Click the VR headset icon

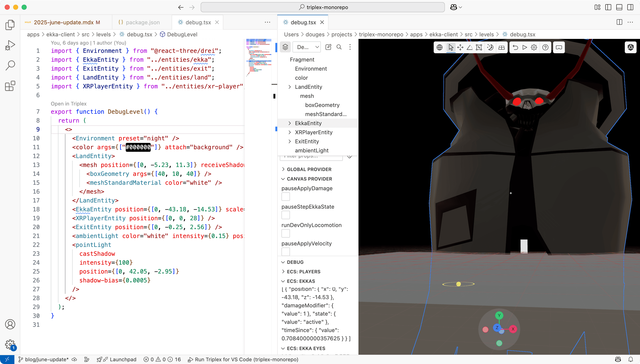click(x=559, y=47)
